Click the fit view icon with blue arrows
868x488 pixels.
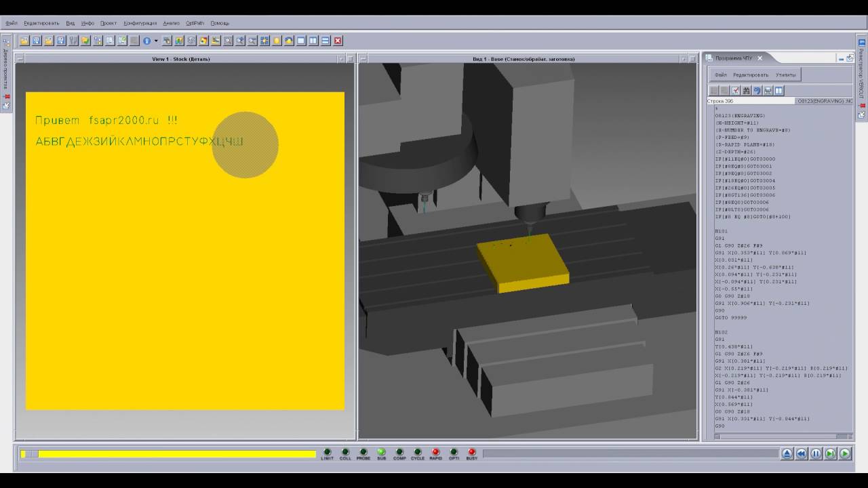click(264, 41)
